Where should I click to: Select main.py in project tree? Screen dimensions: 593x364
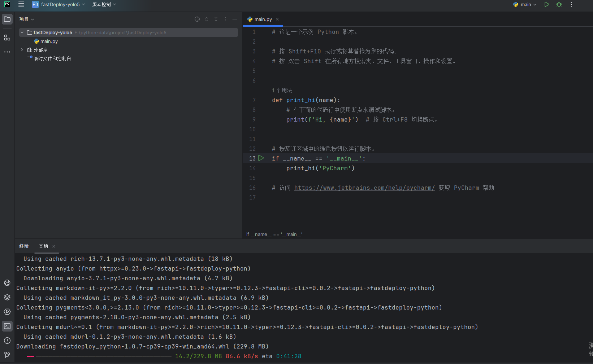[46, 41]
